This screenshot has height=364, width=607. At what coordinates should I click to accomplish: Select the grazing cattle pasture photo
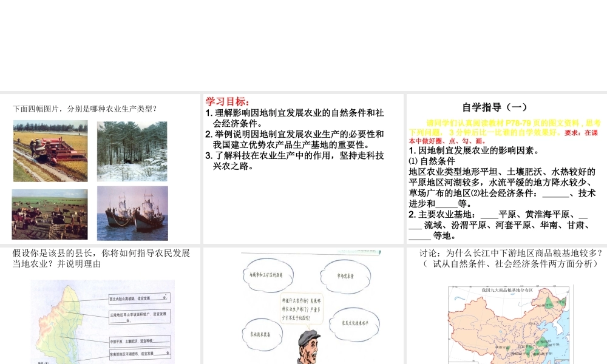click(50, 214)
